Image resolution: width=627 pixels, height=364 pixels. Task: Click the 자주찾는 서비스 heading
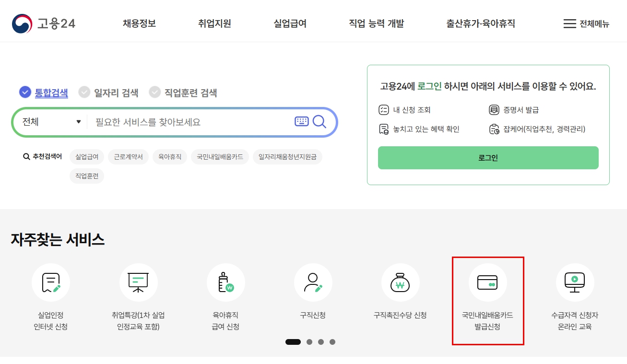click(58, 239)
